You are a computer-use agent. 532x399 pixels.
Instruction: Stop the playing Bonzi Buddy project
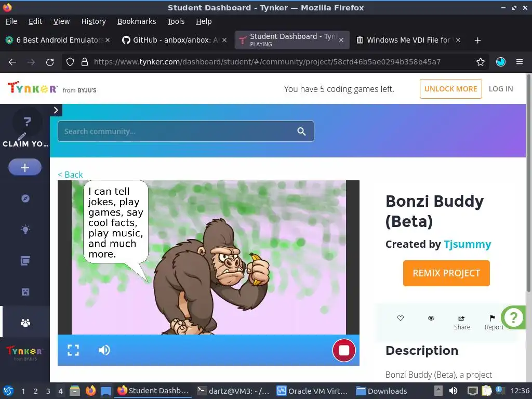[x=344, y=350]
